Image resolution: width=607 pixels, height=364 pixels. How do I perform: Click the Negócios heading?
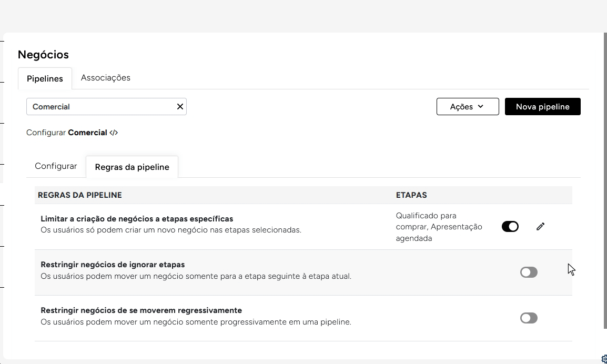43,55
